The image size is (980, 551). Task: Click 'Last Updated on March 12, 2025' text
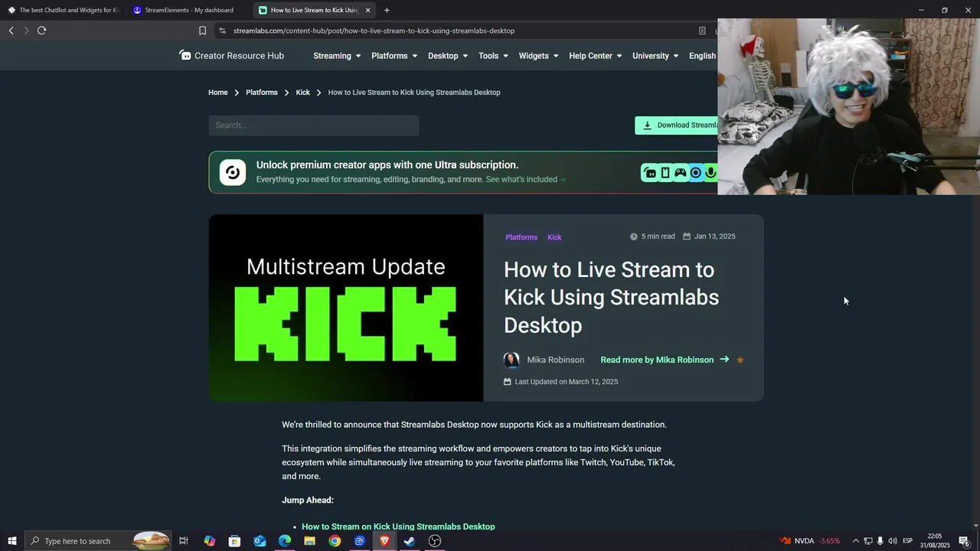pyautogui.click(x=567, y=382)
